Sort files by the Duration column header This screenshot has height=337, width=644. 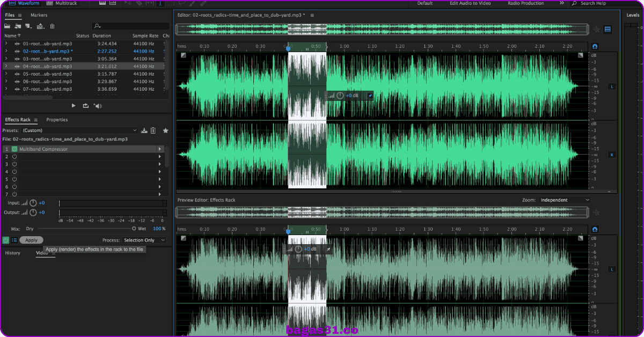pos(102,35)
